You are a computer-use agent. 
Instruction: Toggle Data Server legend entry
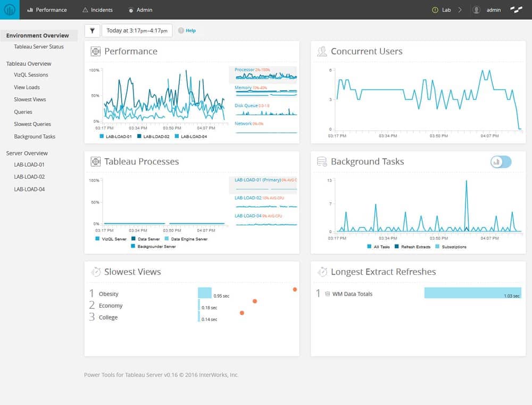(x=146, y=239)
